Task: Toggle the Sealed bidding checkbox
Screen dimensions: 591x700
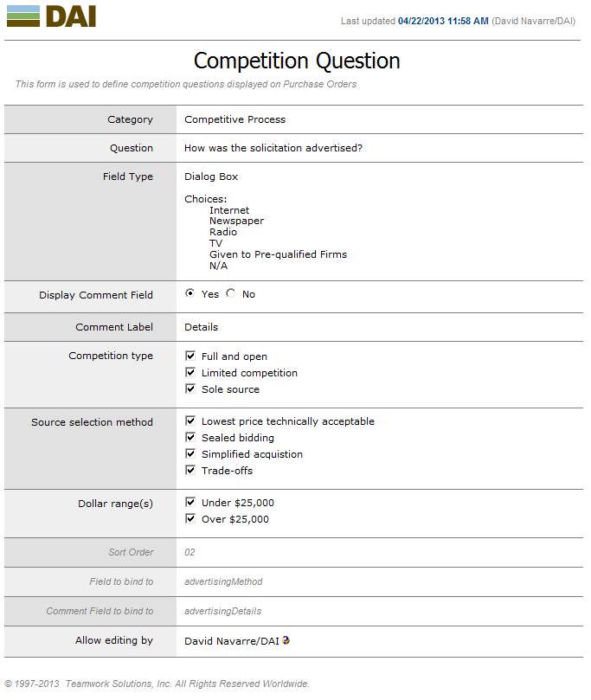Action: [190, 438]
